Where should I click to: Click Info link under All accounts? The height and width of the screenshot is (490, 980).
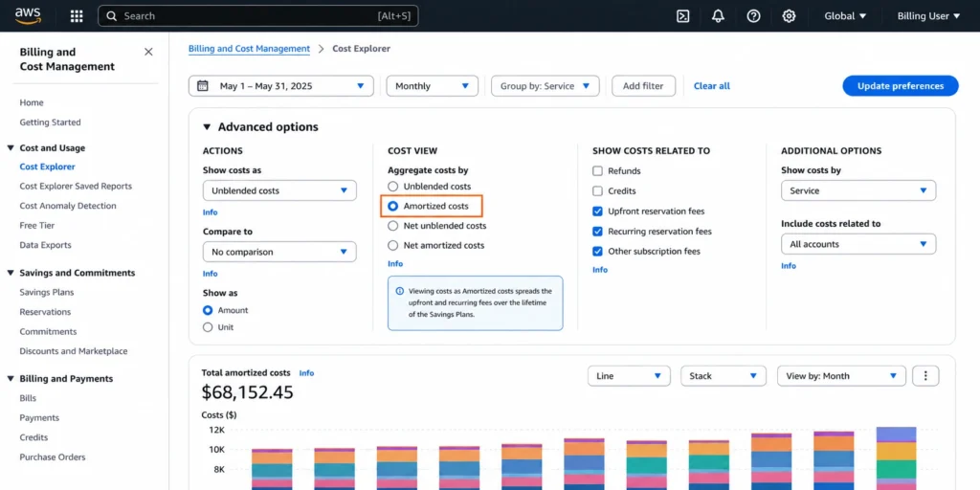[789, 266]
